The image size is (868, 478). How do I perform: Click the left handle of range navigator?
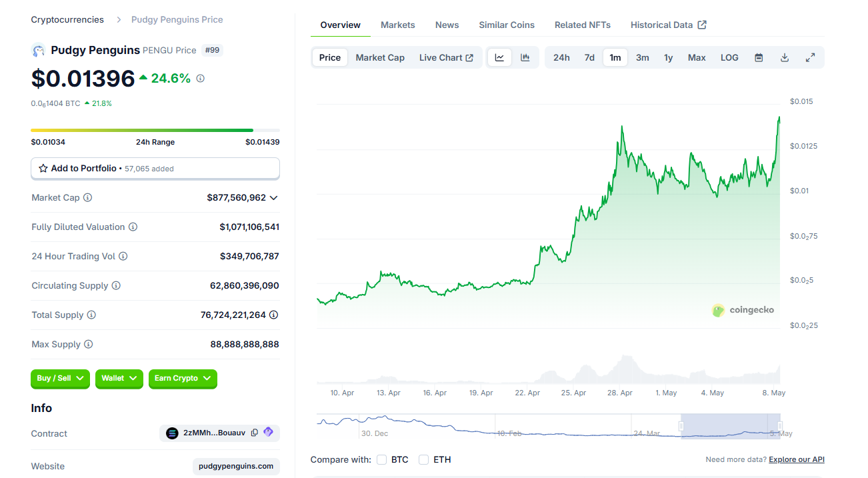(x=681, y=426)
